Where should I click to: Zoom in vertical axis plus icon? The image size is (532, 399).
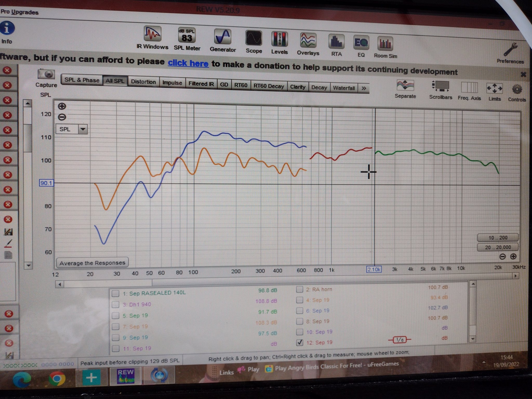tap(62, 106)
